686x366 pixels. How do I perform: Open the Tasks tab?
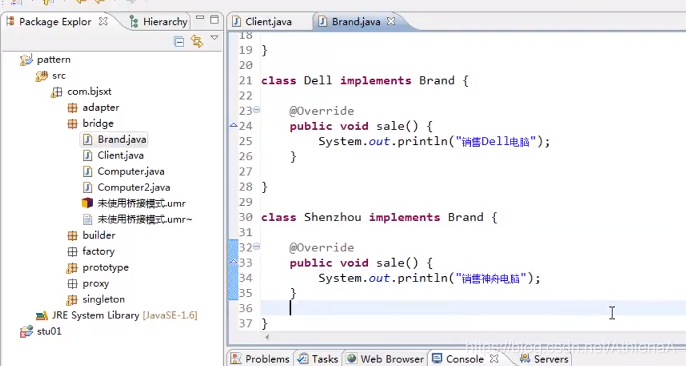coord(318,359)
